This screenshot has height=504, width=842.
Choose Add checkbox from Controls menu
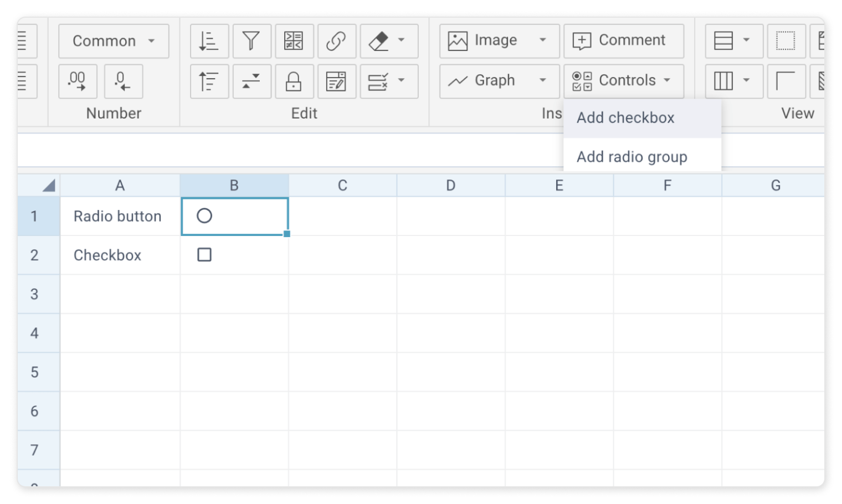point(643,118)
